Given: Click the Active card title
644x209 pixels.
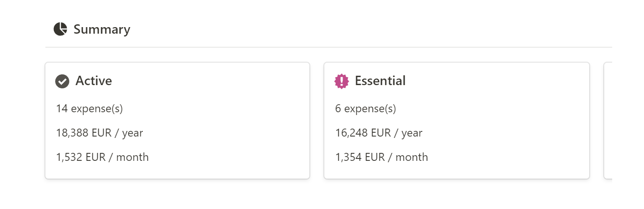Looking at the screenshot, I should click(x=94, y=81).
